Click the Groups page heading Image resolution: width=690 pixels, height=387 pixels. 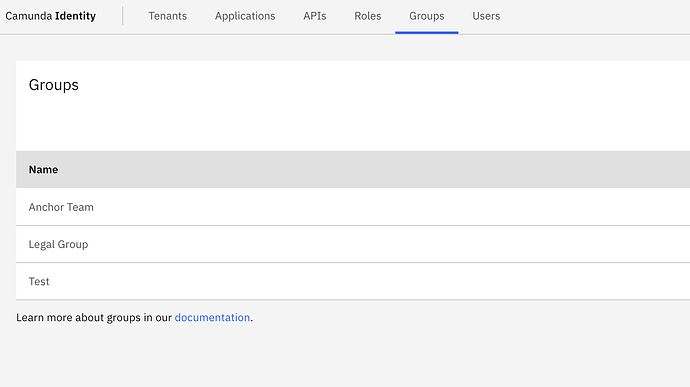[x=54, y=85]
